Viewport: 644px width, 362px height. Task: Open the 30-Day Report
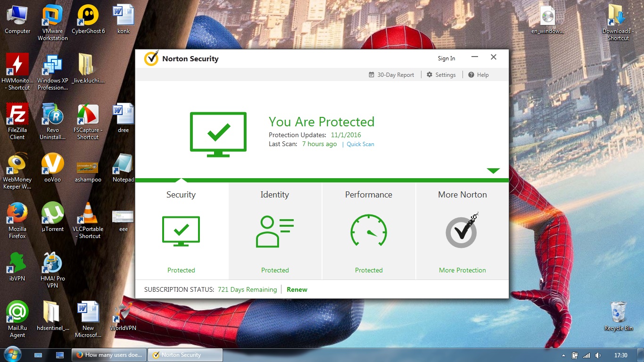click(x=391, y=75)
